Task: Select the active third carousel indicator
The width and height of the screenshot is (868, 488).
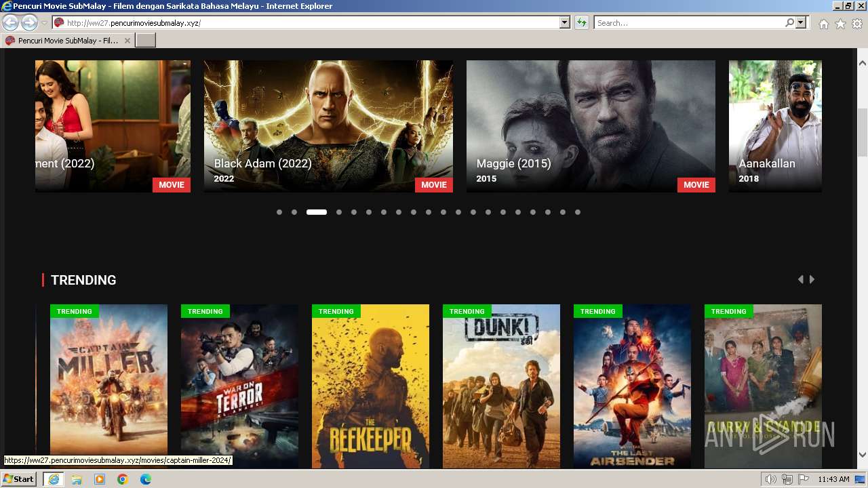Action: (x=317, y=212)
